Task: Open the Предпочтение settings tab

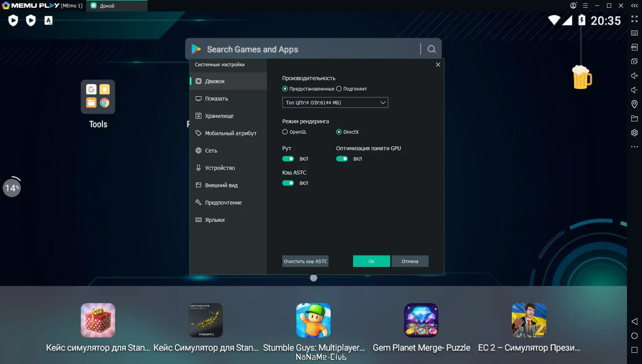Action: [228, 203]
